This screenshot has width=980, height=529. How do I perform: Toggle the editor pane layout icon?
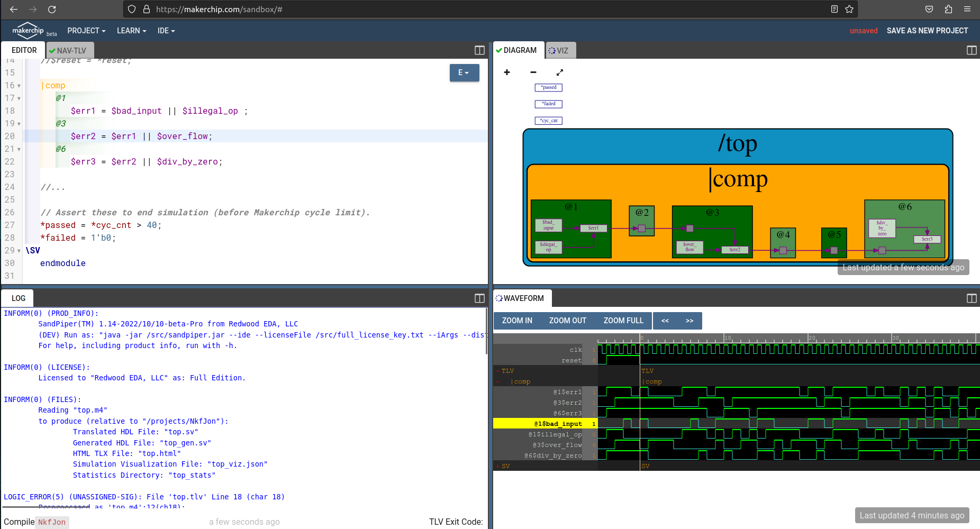point(479,50)
